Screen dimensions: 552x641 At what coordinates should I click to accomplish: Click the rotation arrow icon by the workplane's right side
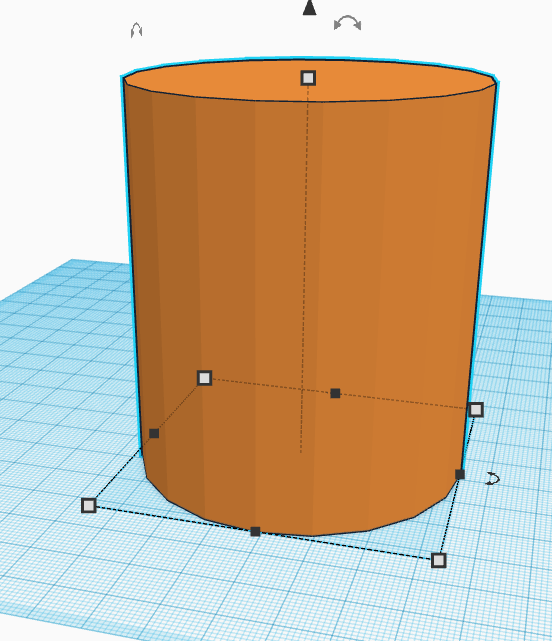492,478
